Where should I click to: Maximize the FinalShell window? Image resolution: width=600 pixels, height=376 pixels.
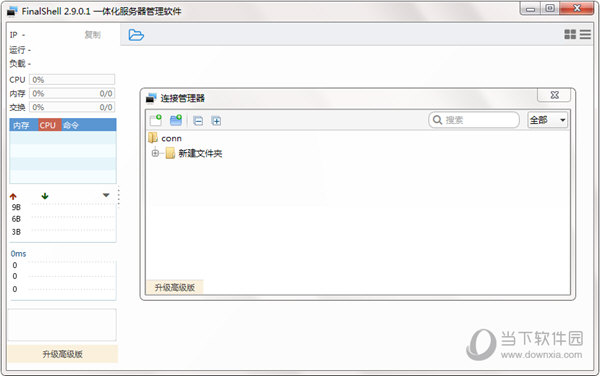pyautogui.click(x=550, y=8)
